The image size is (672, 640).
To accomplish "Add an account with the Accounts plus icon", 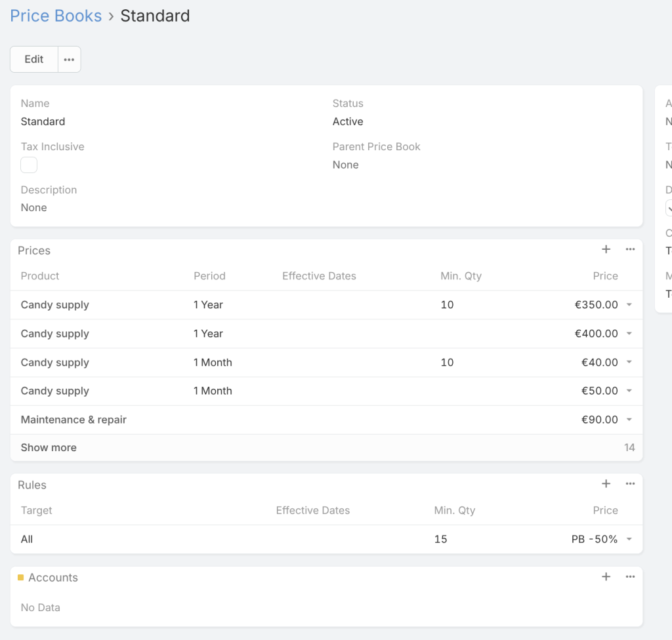I will [x=606, y=577].
